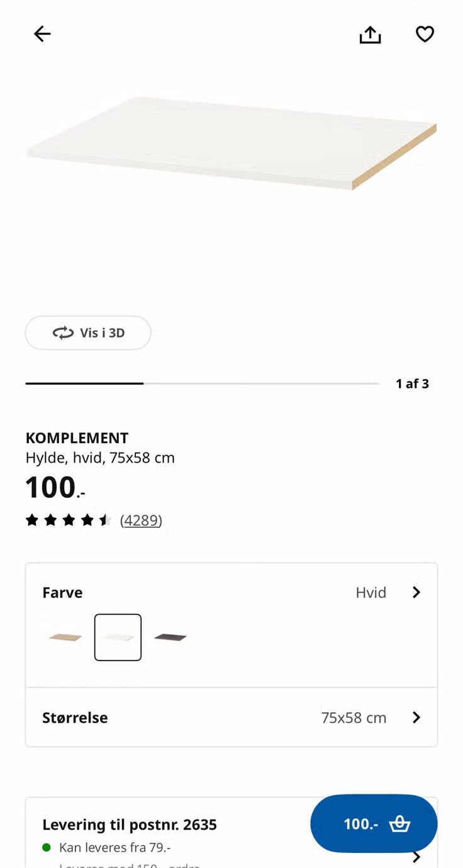Open Vis i 3D viewer
This screenshot has width=463, height=868.
[x=88, y=333]
